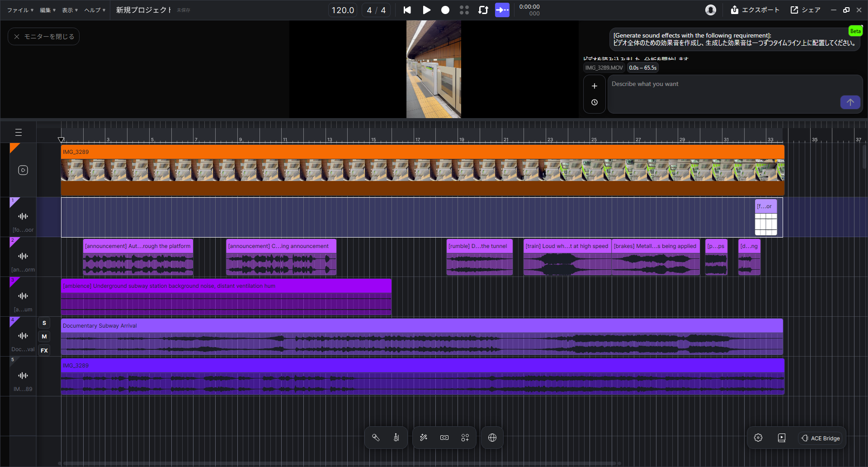Click the playhead marker at timeline start
The height and width of the screenshot is (467, 868).
[61, 140]
